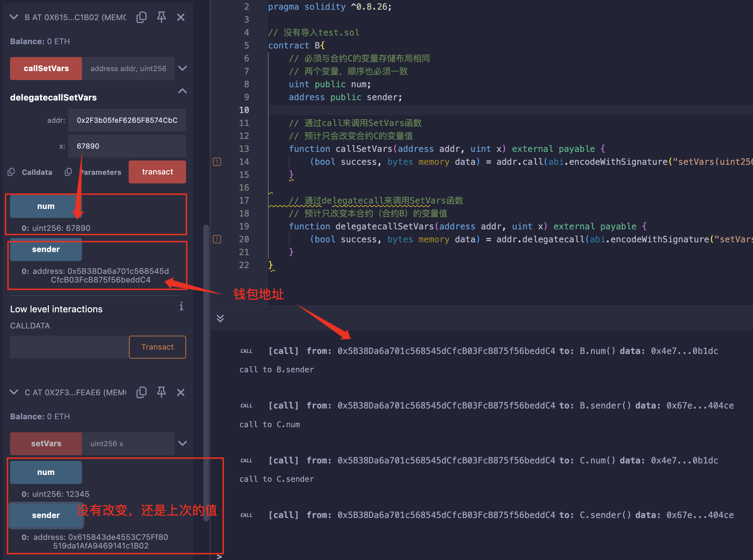Expand the B.sender() call log entry

click(487, 406)
